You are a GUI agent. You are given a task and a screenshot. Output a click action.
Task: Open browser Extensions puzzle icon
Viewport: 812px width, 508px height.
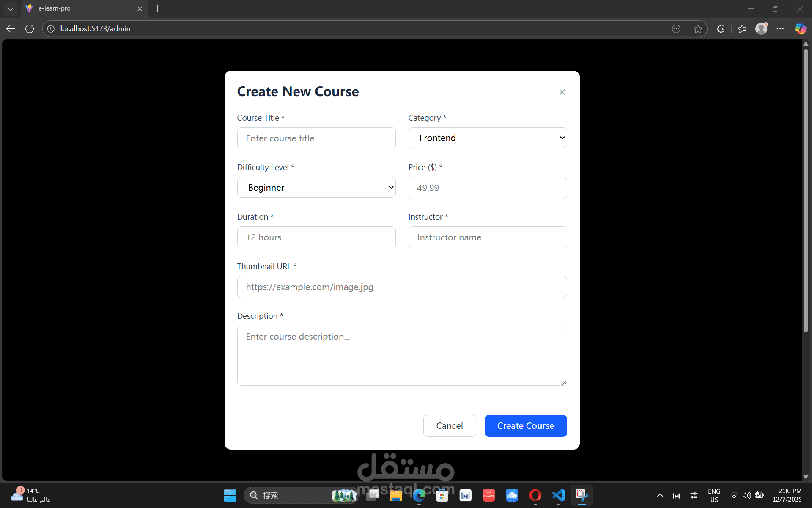coord(721,29)
